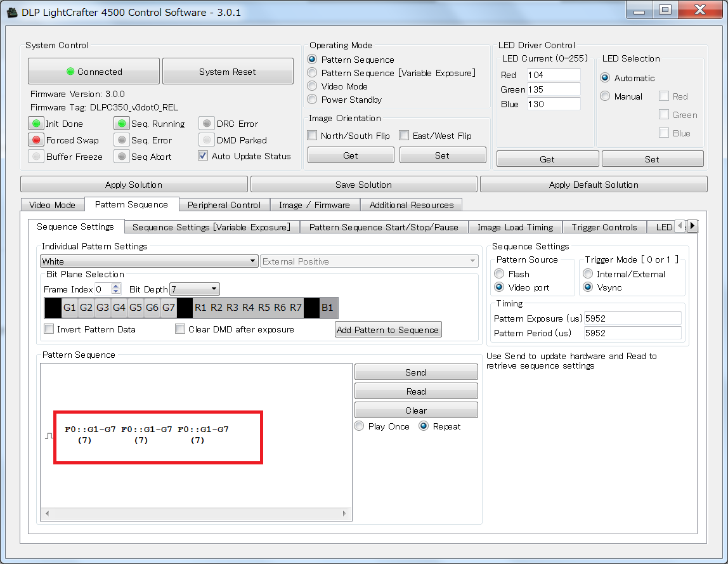Image resolution: width=728 pixels, height=564 pixels.
Task: Check Invert Pattern Data
Action: (49, 329)
